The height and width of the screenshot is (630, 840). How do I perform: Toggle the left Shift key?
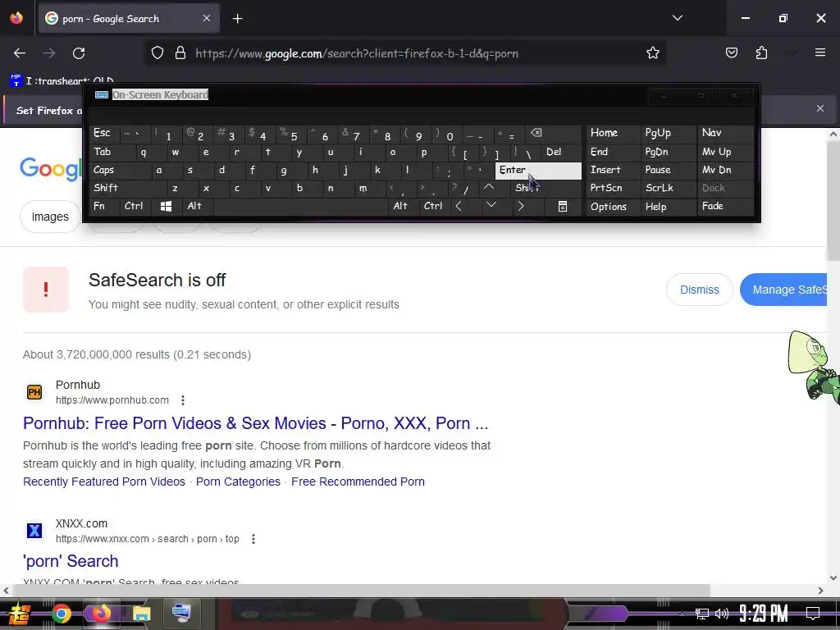pyautogui.click(x=127, y=188)
